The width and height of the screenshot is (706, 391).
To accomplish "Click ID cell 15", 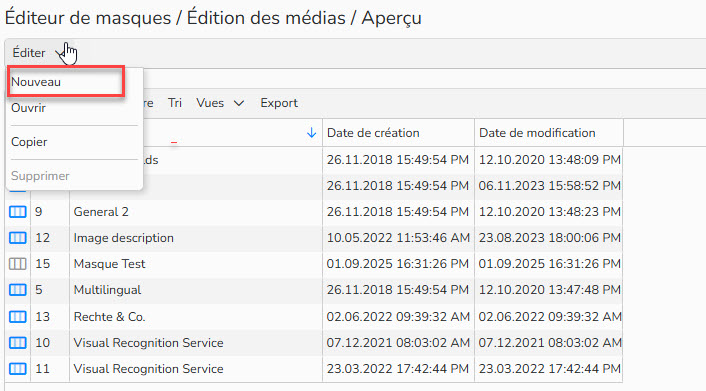I will (x=42, y=264).
